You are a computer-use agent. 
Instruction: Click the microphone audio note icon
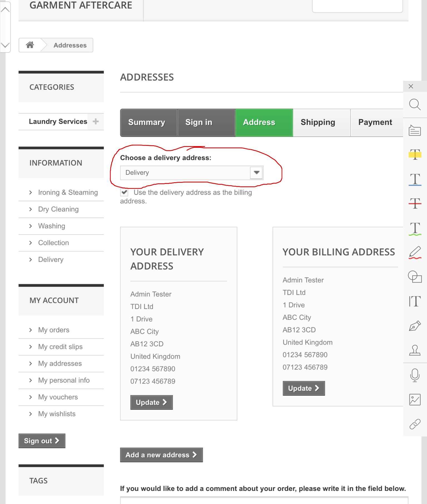pos(414,375)
